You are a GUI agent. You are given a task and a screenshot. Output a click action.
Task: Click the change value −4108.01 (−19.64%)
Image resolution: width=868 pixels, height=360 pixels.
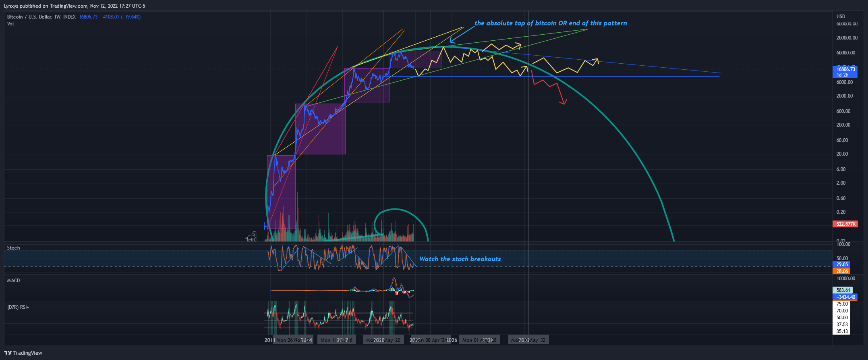(x=120, y=17)
